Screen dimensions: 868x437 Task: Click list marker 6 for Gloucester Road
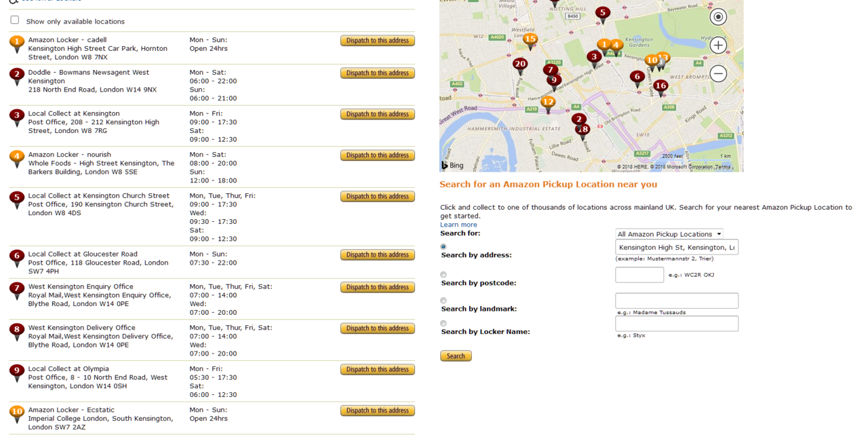17,258
